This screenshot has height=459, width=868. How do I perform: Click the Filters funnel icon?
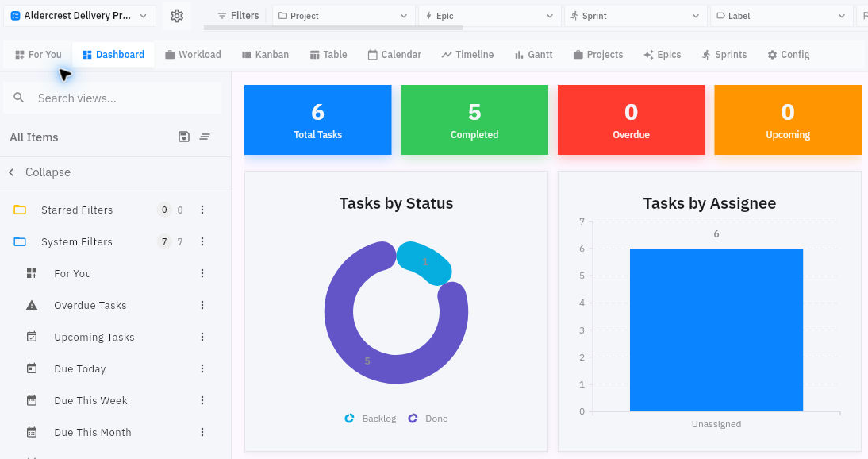(x=222, y=16)
